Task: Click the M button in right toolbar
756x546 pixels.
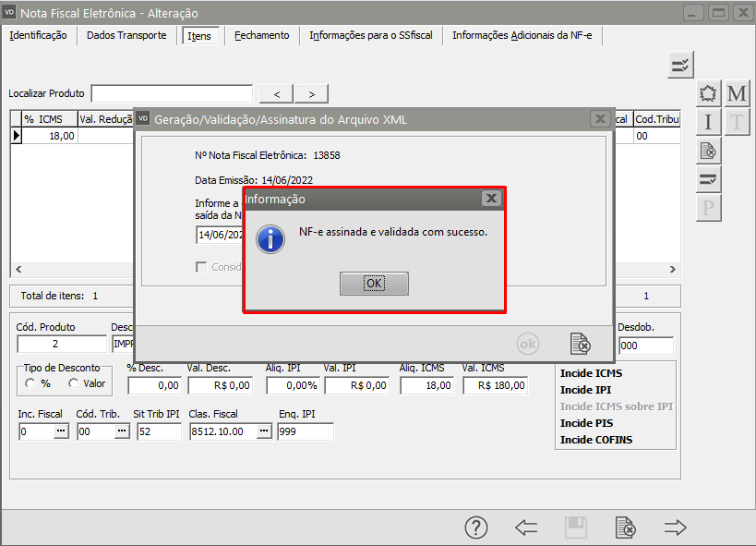Action: [x=737, y=94]
